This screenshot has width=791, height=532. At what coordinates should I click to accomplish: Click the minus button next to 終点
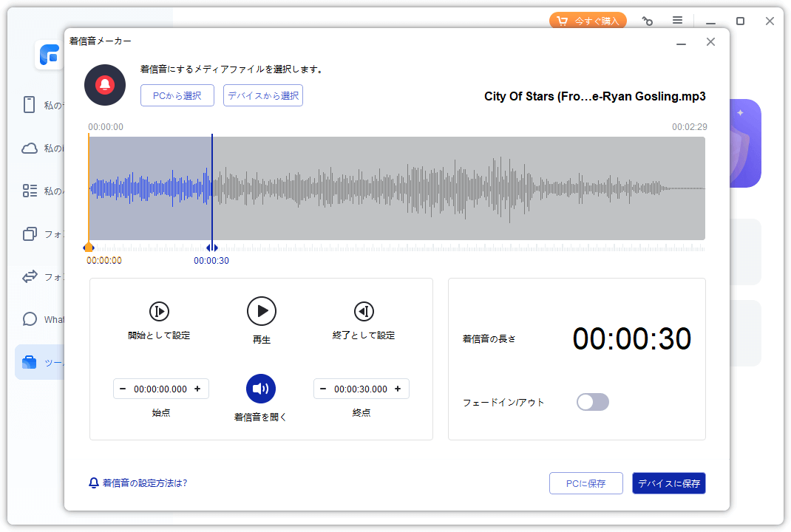(x=324, y=388)
